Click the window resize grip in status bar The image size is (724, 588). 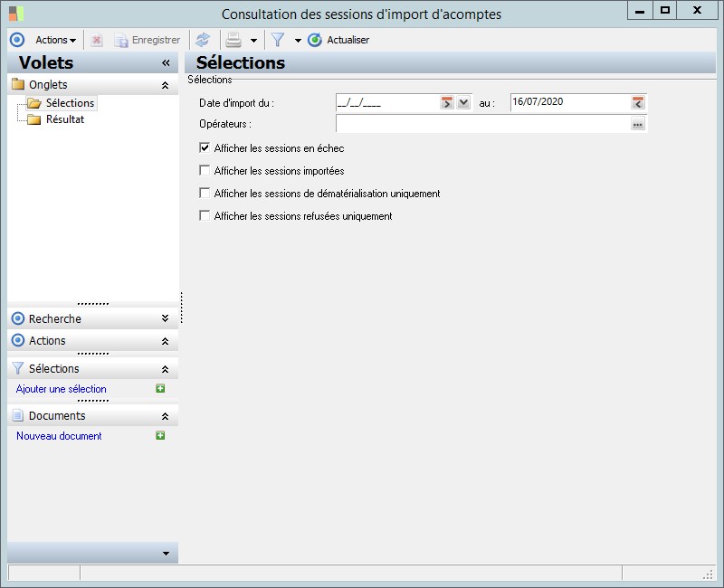click(709, 574)
